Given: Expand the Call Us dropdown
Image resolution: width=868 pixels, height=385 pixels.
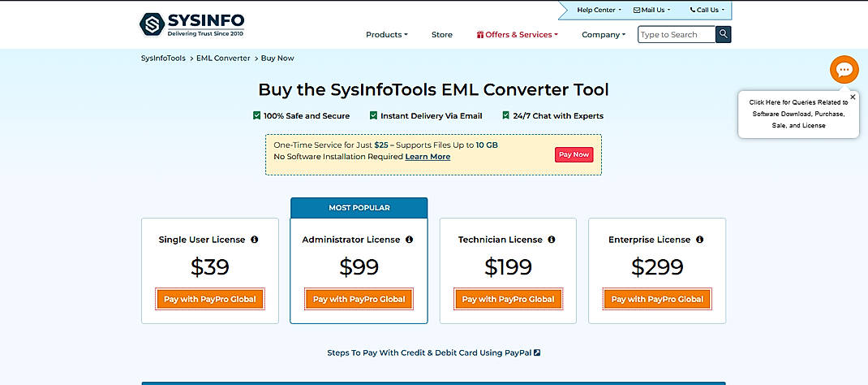Looking at the screenshot, I should [x=707, y=10].
